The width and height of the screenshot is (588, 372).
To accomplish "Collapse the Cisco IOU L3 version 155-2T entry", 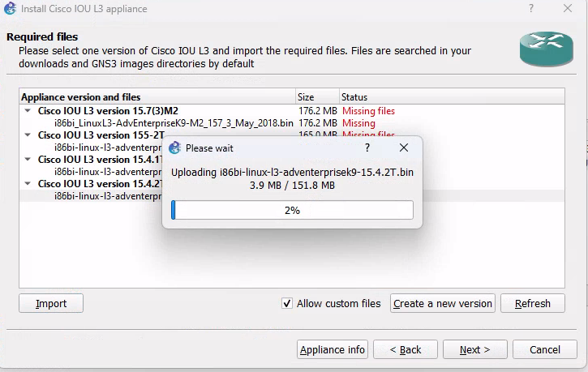I will pos(28,135).
